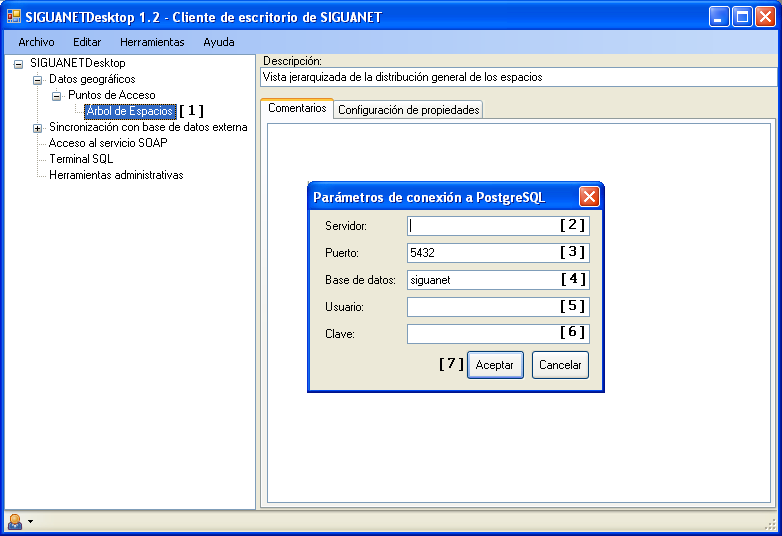This screenshot has height=536, width=782.
Task: Click the Base de datos field
Action: (x=498, y=280)
